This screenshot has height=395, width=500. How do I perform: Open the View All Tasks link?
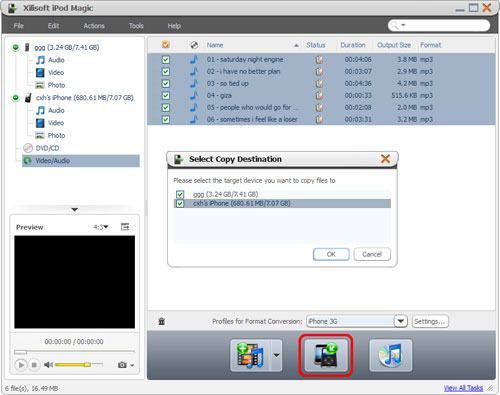point(463,388)
